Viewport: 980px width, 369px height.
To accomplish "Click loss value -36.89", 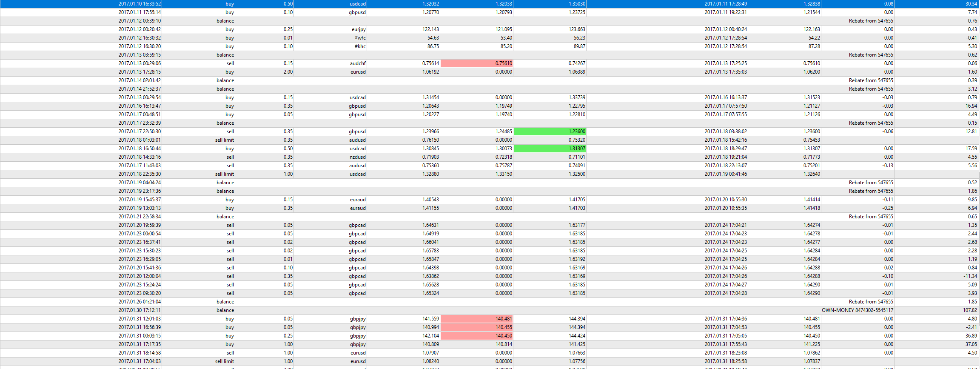I will [x=970, y=336].
